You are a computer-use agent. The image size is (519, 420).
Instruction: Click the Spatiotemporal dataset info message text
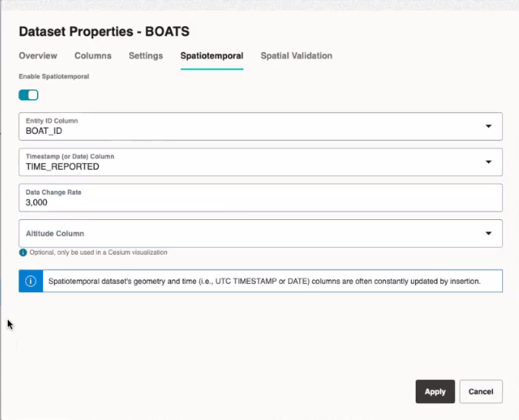(x=264, y=282)
